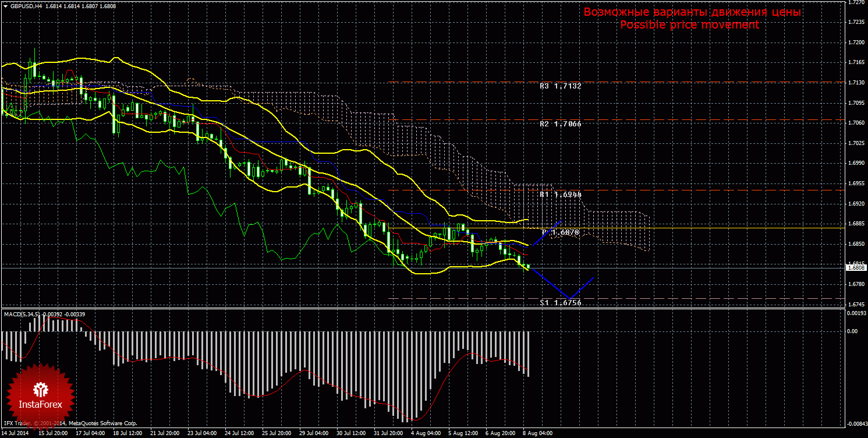The image size is (868, 438).
Task: Click the 1.6990 price scale value
Action: (x=856, y=164)
